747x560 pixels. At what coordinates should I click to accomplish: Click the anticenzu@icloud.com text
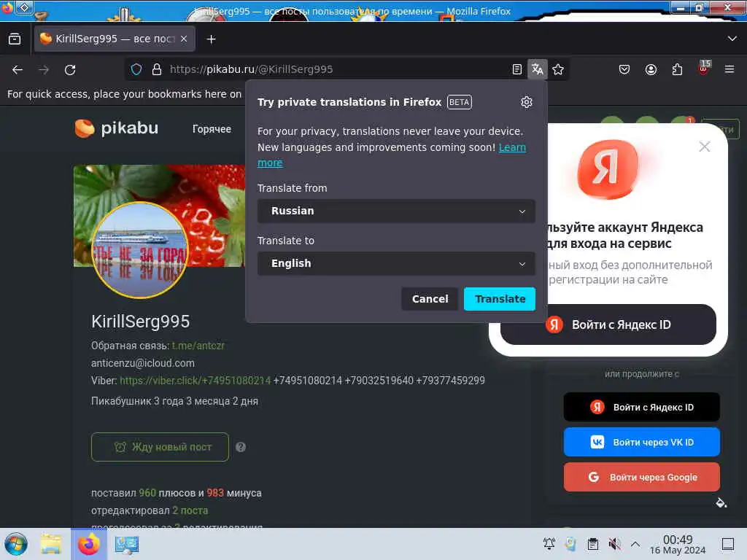[143, 363]
